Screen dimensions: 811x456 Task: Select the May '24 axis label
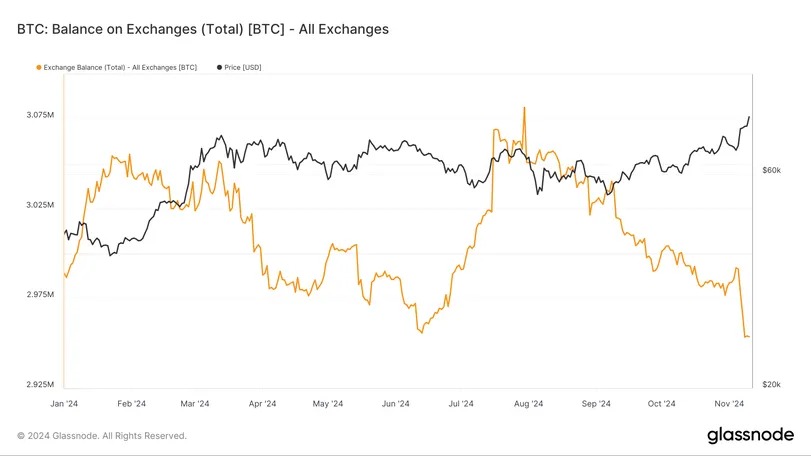click(328, 404)
